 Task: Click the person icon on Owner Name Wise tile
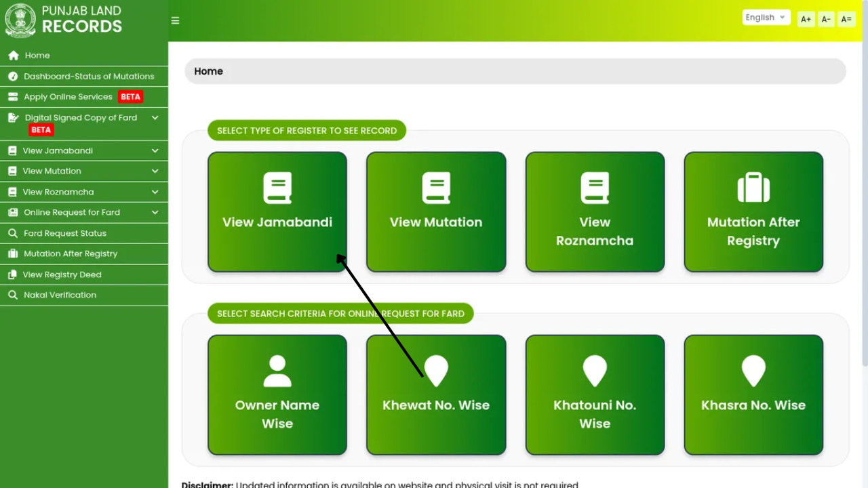point(277,371)
